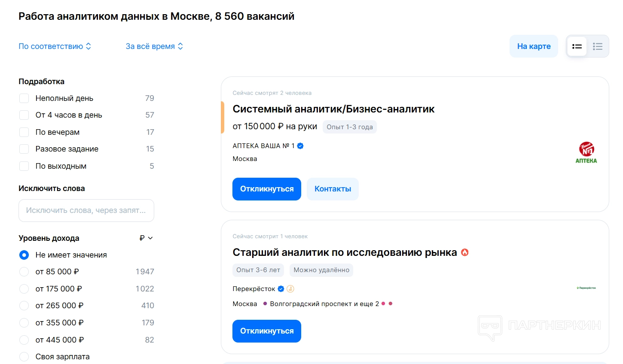623x364 pixels.
Task: Open ruble currency selector dropdown
Action: (x=146, y=238)
